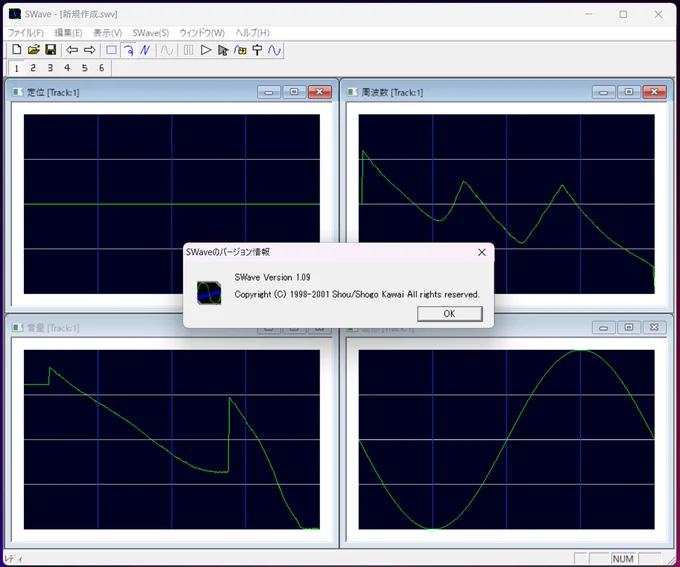Switch to track 5
The height and width of the screenshot is (567, 680).
point(85,68)
